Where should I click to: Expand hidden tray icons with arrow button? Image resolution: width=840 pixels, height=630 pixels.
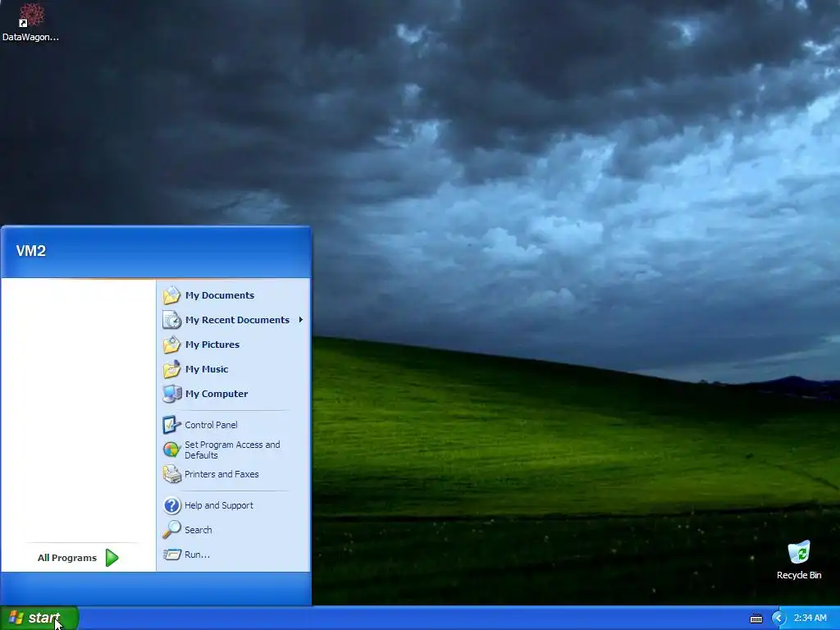click(x=778, y=619)
